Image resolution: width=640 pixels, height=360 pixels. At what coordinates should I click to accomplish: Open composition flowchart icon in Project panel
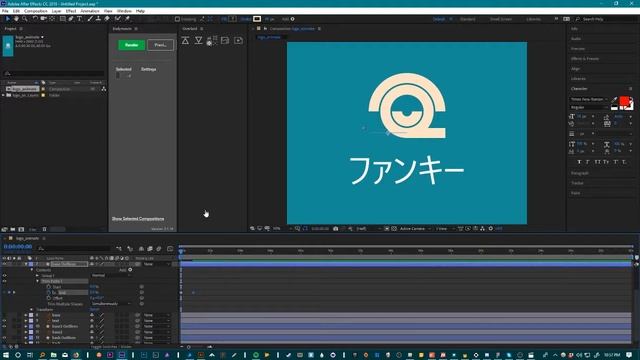coord(104,89)
